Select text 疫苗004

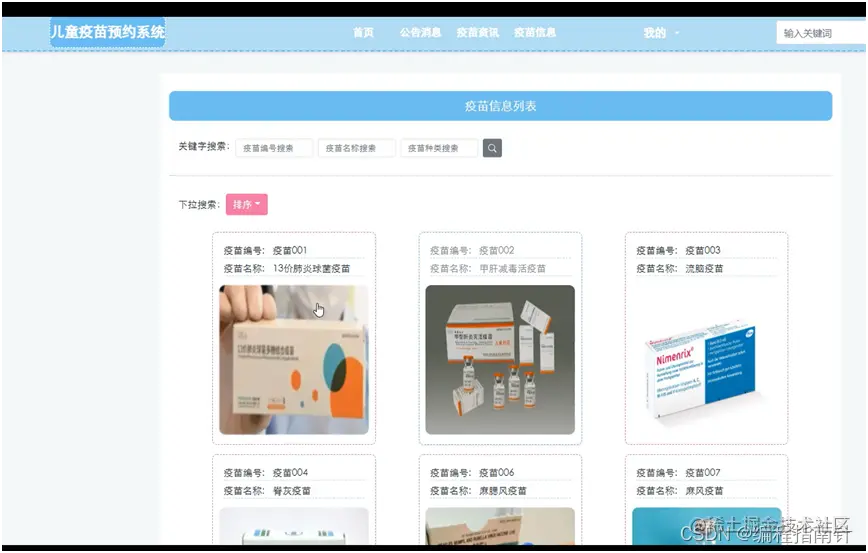(290, 473)
